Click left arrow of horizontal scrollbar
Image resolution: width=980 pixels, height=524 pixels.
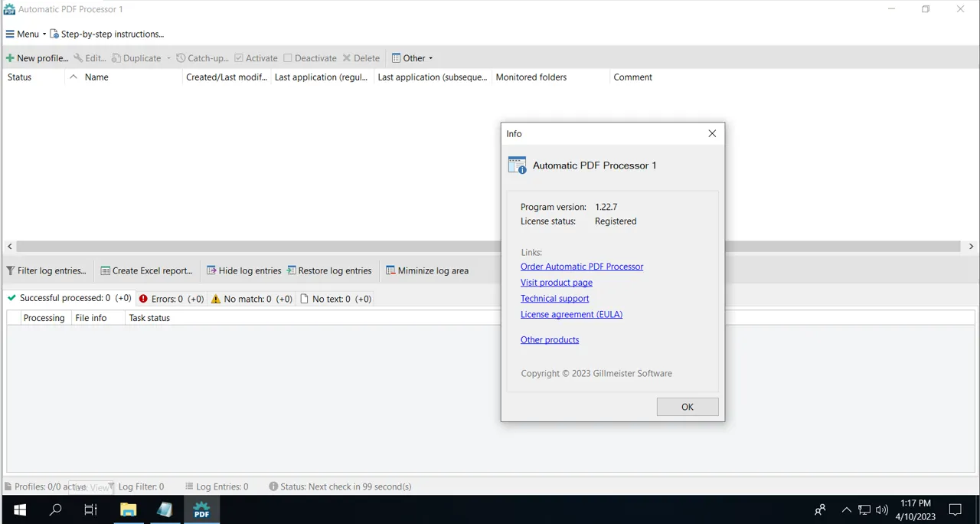[10, 247]
